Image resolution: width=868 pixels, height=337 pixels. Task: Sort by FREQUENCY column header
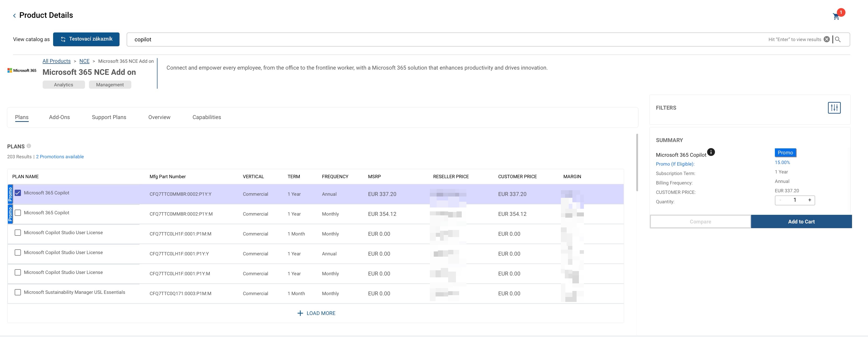[x=335, y=177]
